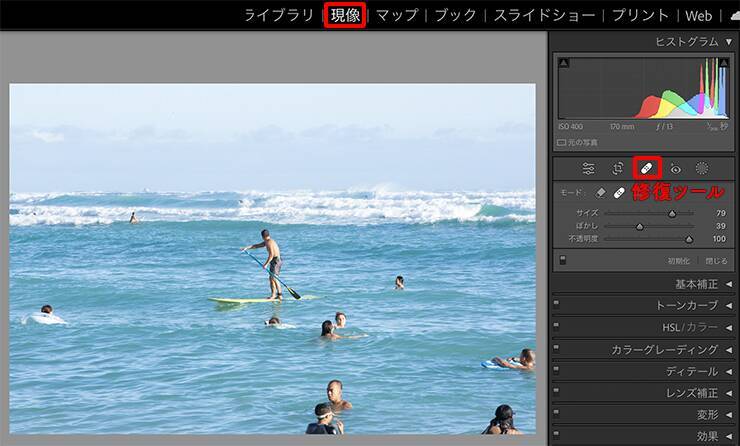The width and height of the screenshot is (740, 446).
Task: Click the 初期化 reset button
Action: click(678, 261)
